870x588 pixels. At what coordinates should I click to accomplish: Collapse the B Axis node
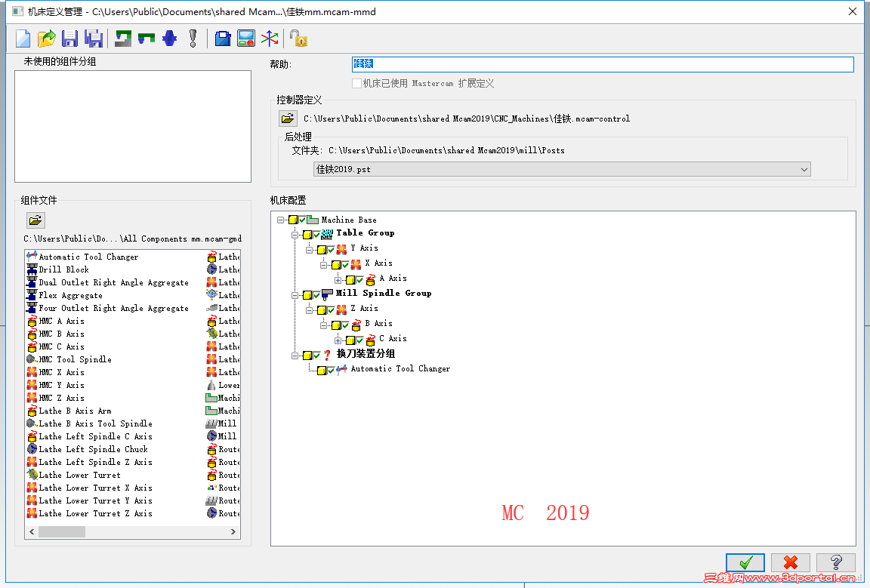pos(324,325)
